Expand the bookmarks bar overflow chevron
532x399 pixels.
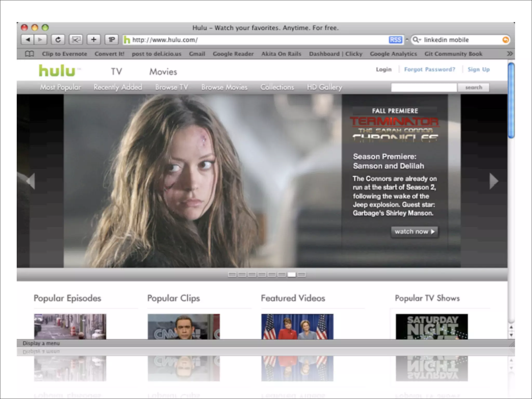510,54
